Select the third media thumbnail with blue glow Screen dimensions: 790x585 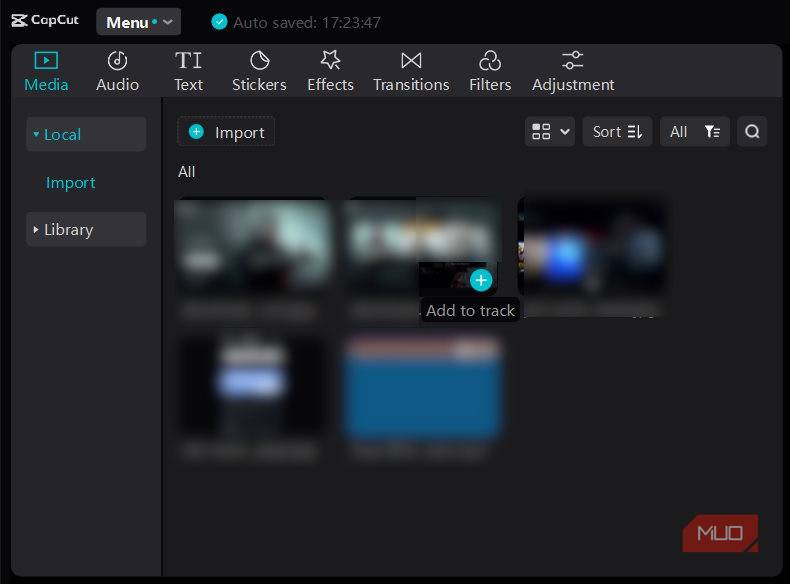(x=593, y=245)
